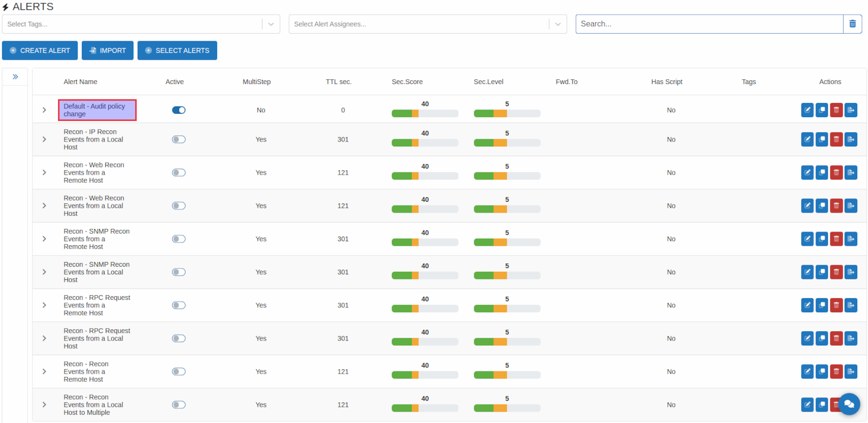868x423 pixels.
Task: Sort by the Alert Name column header
Action: pyautogui.click(x=80, y=82)
